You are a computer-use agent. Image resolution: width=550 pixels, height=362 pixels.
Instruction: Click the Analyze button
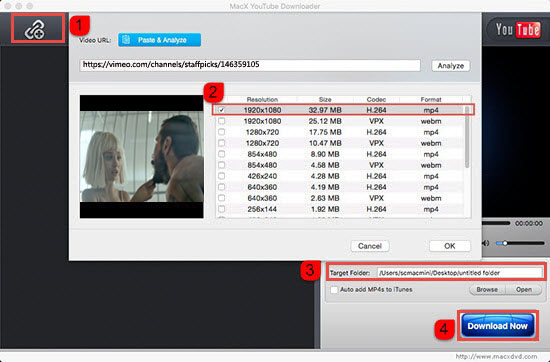[x=451, y=66]
